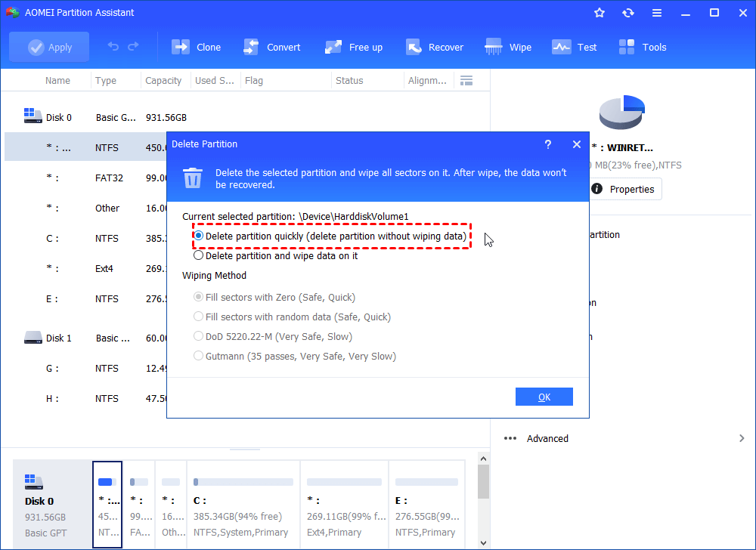Select the FAT32 99MB block in disk map
Viewport: 756px width, 550px height.
coord(139,504)
